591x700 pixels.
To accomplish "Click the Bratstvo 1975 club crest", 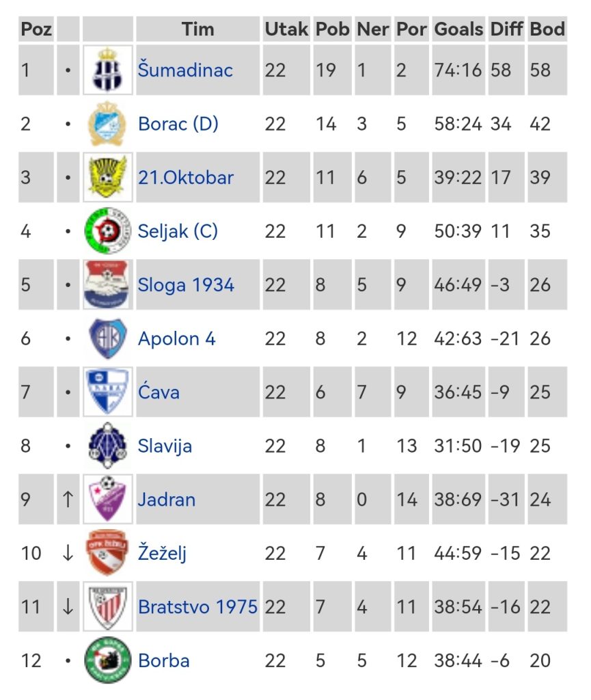I will coord(108,606).
